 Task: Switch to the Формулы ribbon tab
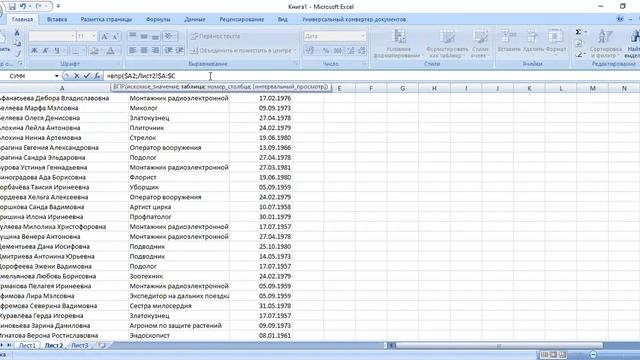(158, 19)
